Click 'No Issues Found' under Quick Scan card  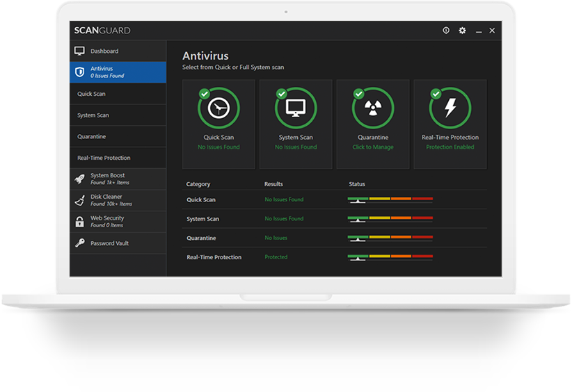coord(219,147)
